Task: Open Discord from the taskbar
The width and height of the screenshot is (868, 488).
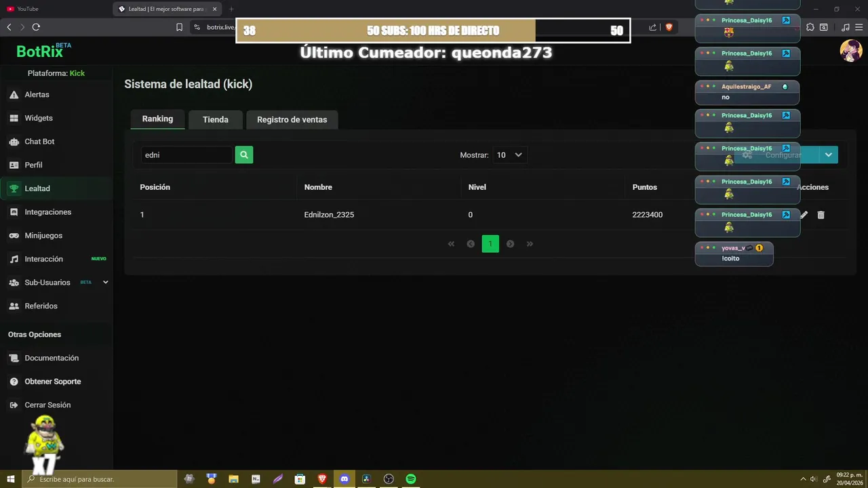Action: pyautogui.click(x=344, y=479)
